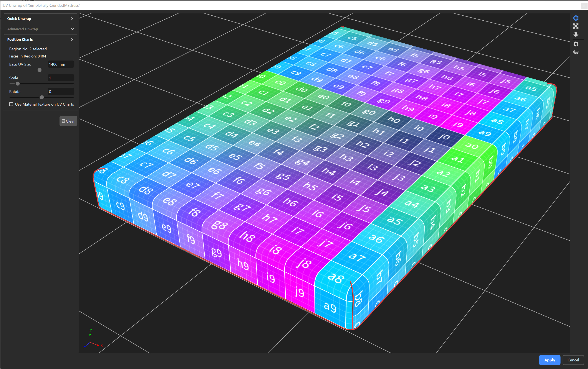Viewport: 588px width, 369px height.
Task: Click the 'Faces in Region: 8484' text
Action: [x=28, y=56]
